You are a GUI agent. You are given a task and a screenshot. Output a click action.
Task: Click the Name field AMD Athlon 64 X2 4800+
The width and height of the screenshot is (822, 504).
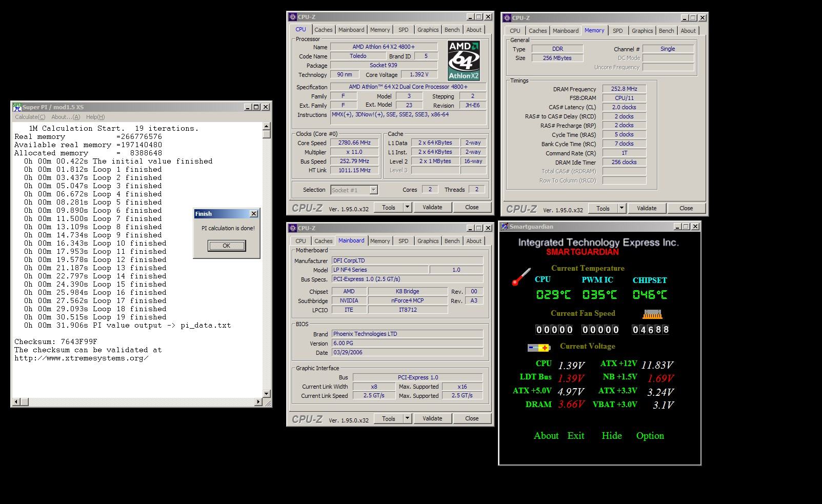(384, 47)
